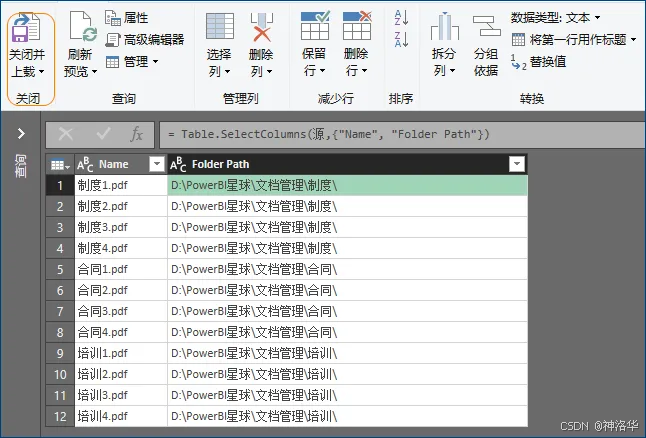Click the ABC type icon of Folder Path column
The image size is (646, 438).
coord(178,164)
